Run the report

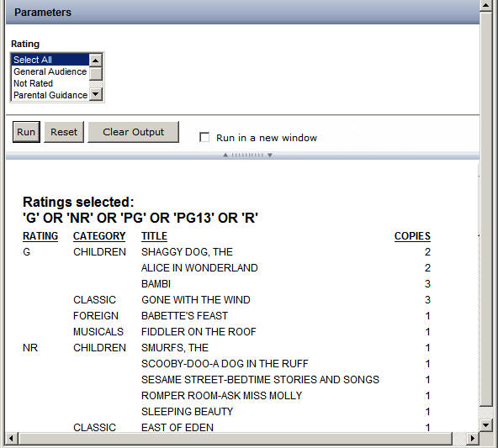(x=26, y=132)
